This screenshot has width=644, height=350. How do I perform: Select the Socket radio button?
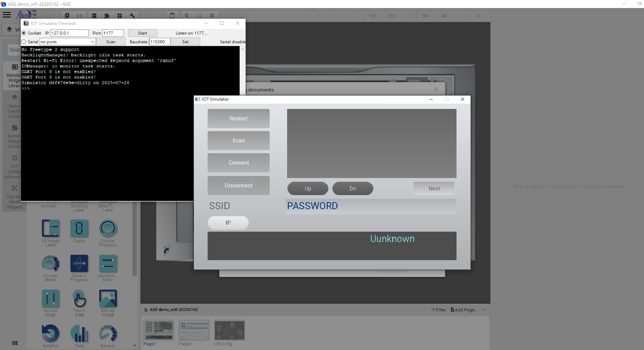24,33
